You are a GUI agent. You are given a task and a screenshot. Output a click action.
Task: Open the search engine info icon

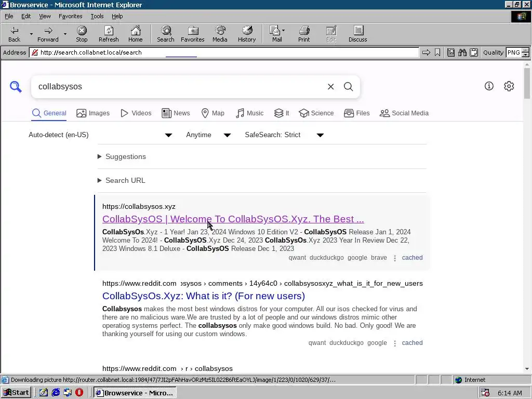click(x=489, y=86)
